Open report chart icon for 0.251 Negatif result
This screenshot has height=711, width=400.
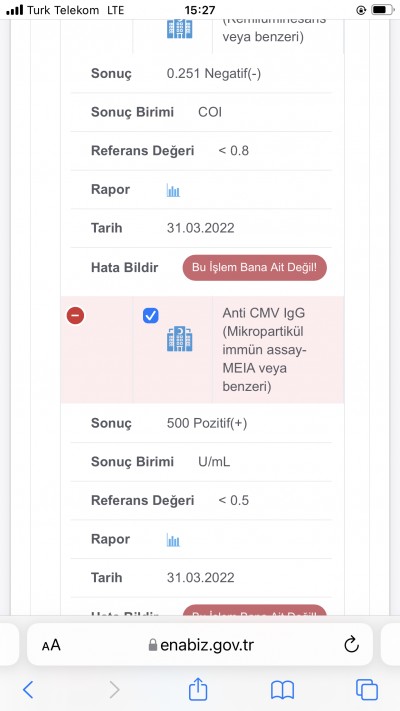(x=173, y=190)
